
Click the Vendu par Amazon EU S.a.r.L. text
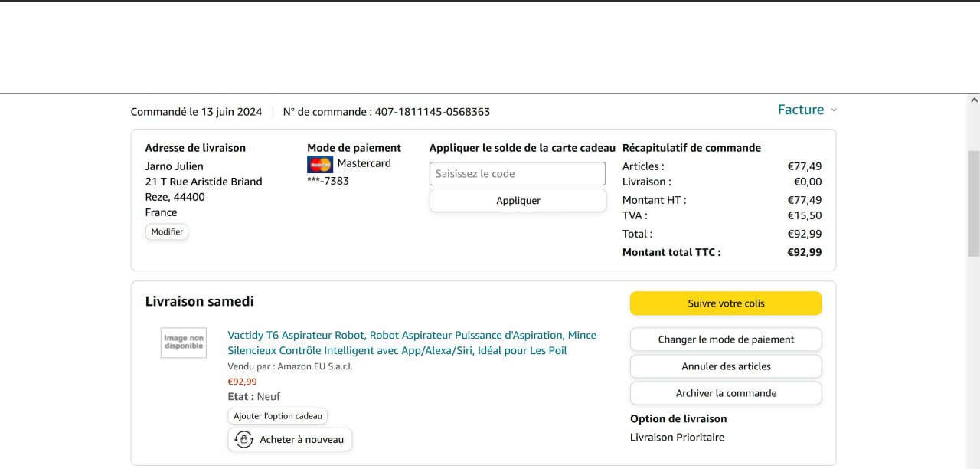pyautogui.click(x=291, y=366)
